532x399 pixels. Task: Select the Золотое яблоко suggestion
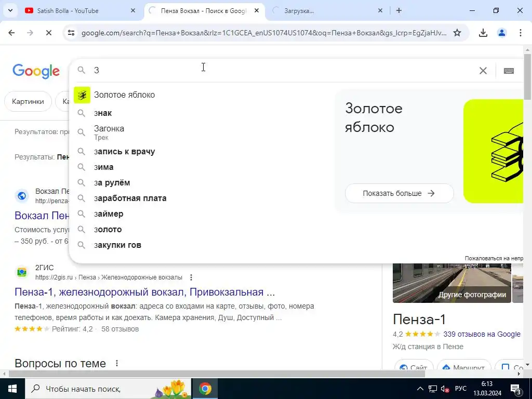(204, 95)
